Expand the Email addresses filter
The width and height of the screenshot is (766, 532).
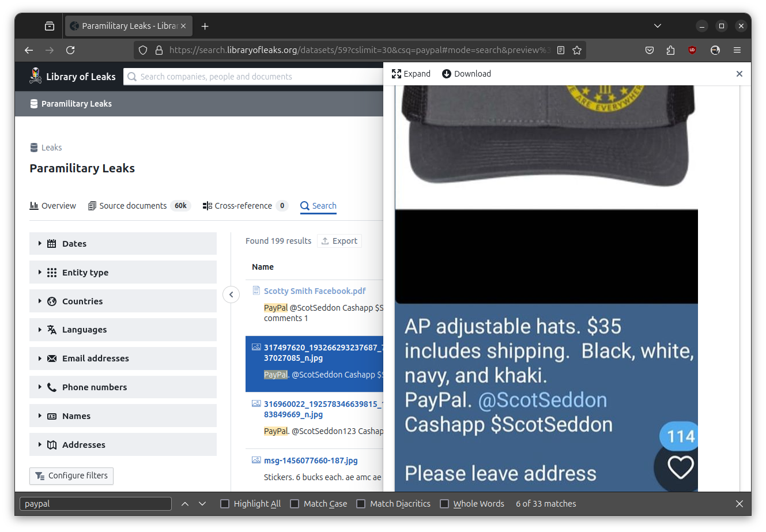(x=123, y=359)
